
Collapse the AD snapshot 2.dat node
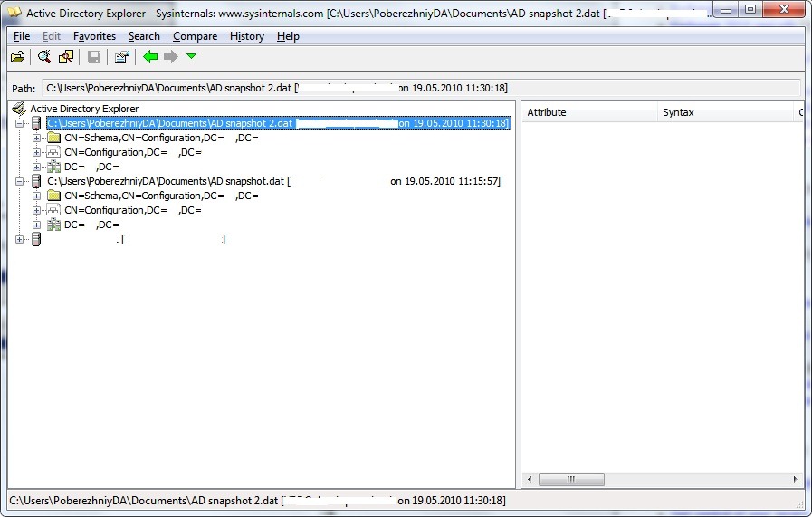pyautogui.click(x=20, y=123)
